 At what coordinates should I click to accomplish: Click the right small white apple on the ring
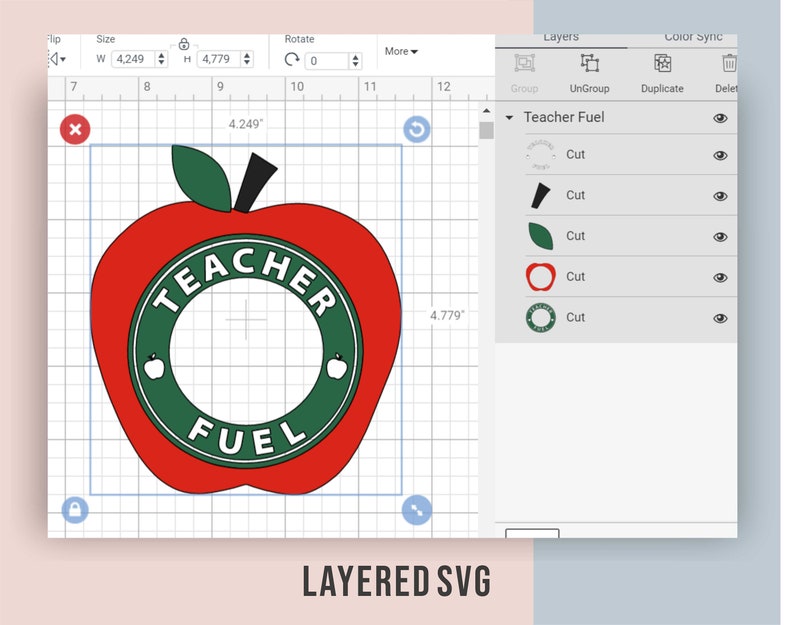pos(337,366)
